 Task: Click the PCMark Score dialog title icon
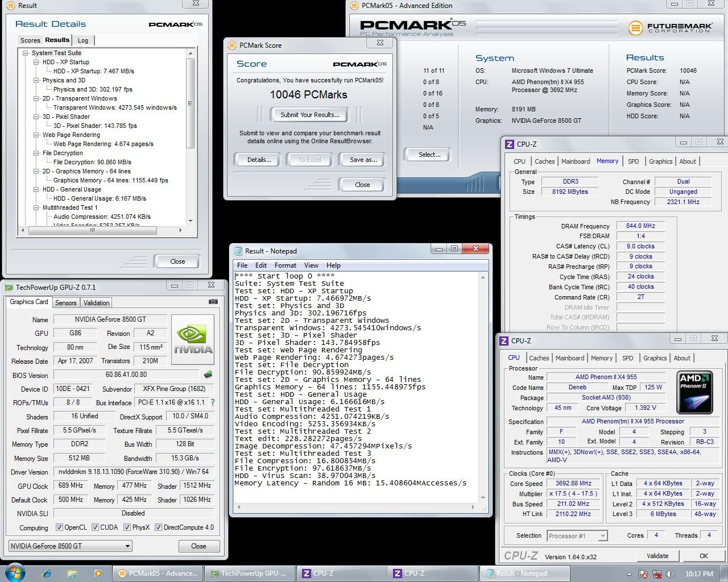click(231, 45)
